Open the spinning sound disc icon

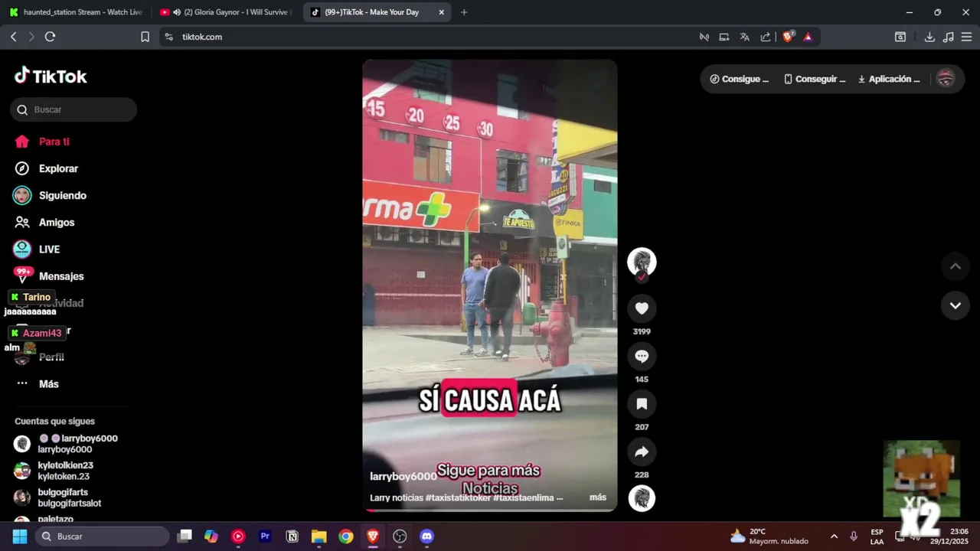[x=642, y=498]
